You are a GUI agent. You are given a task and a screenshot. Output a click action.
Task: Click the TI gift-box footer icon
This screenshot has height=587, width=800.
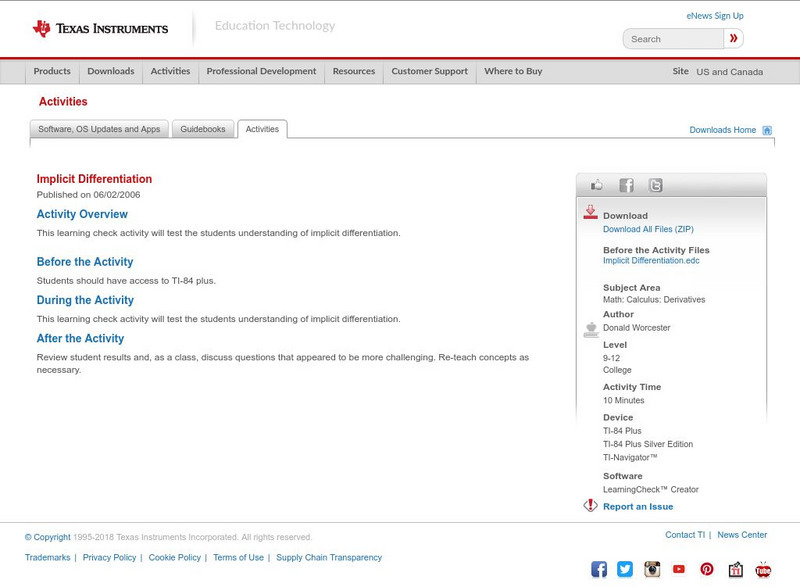click(x=735, y=569)
